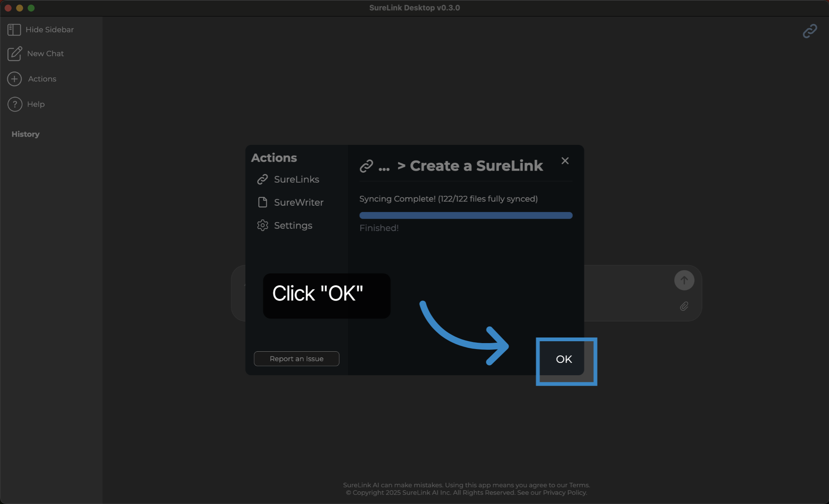Select Actions label in sidebar
829x504 pixels.
point(42,79)
